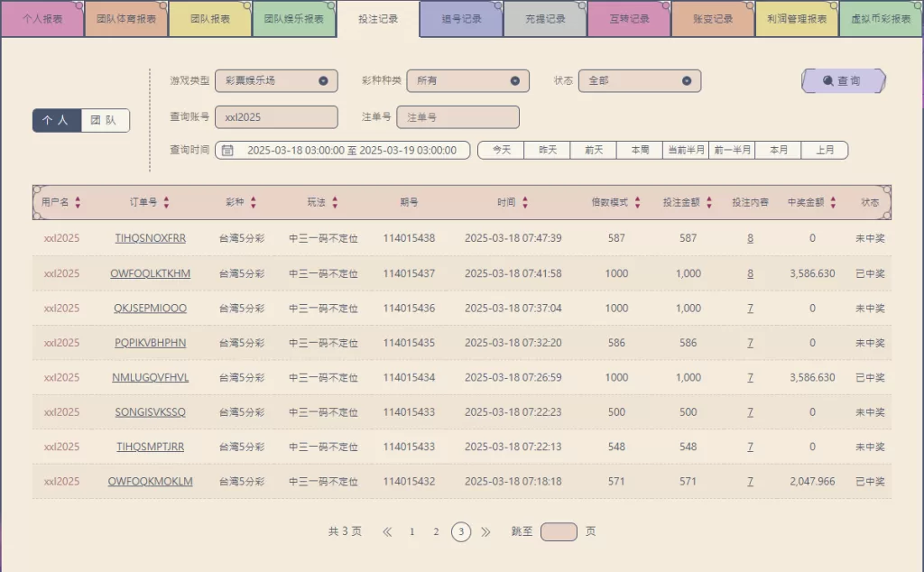Open the 利润管理报表 tab
Screen dimensions: 924x572
797,19
